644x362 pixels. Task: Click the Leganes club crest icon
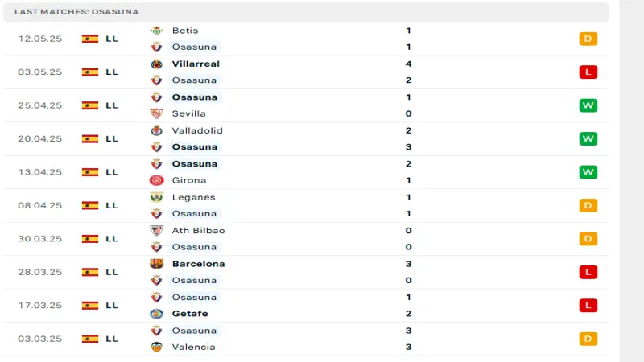click(x=156, y=197)
